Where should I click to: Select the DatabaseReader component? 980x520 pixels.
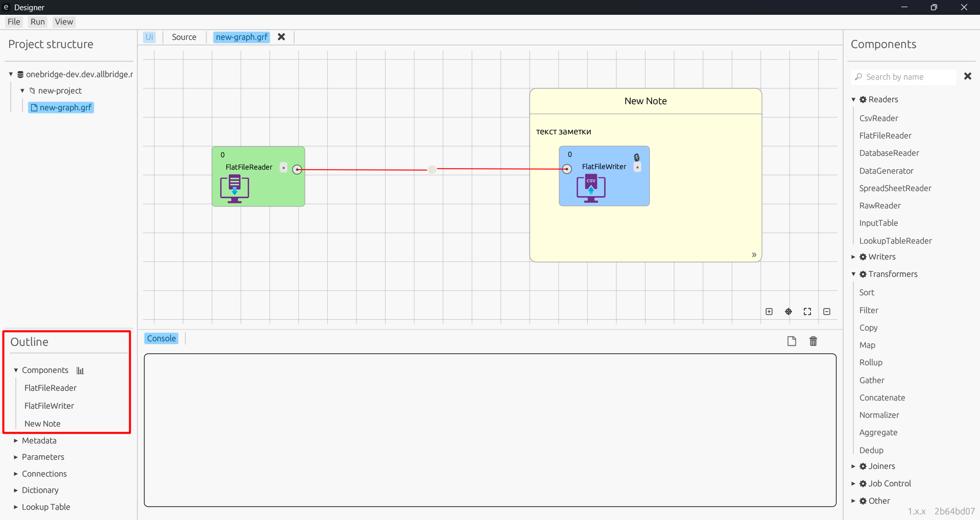coord(889,153)
